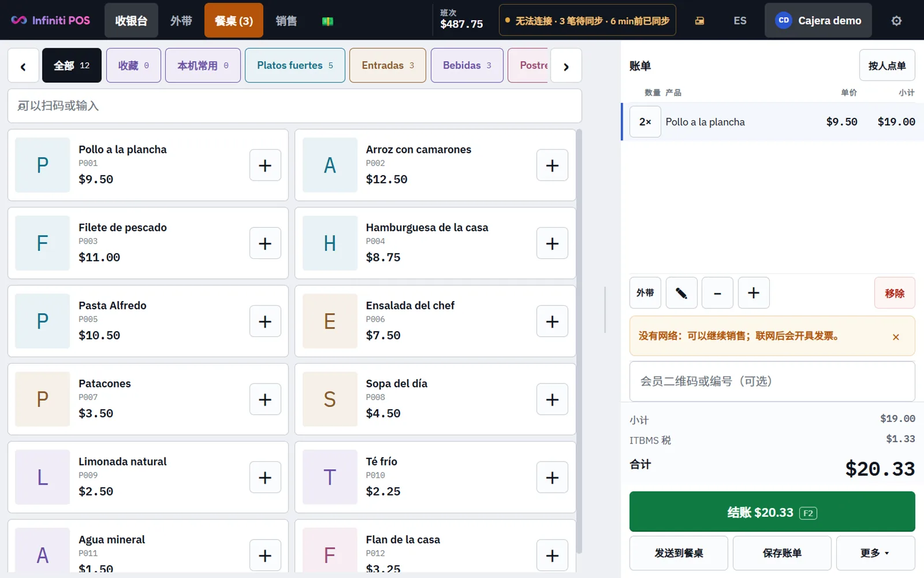
Task: Focus the scan or input search field
Action: (295, 106)
